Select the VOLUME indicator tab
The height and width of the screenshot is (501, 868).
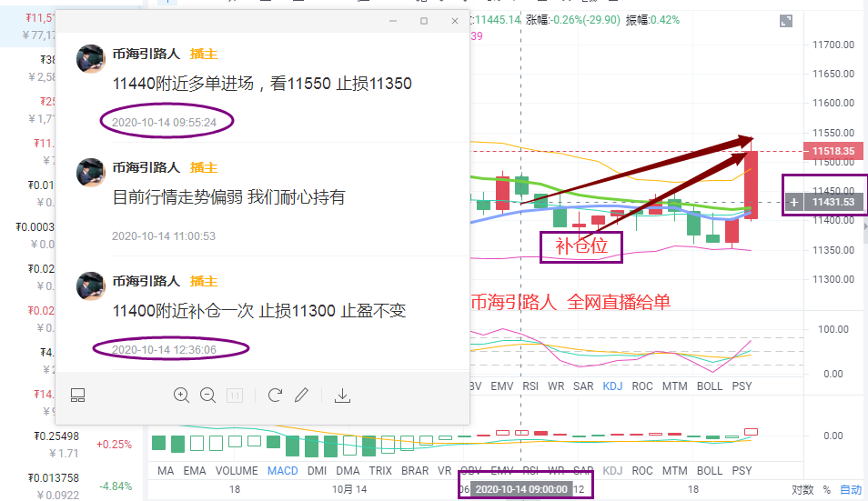pyautogui.click(x=237, y=471)
